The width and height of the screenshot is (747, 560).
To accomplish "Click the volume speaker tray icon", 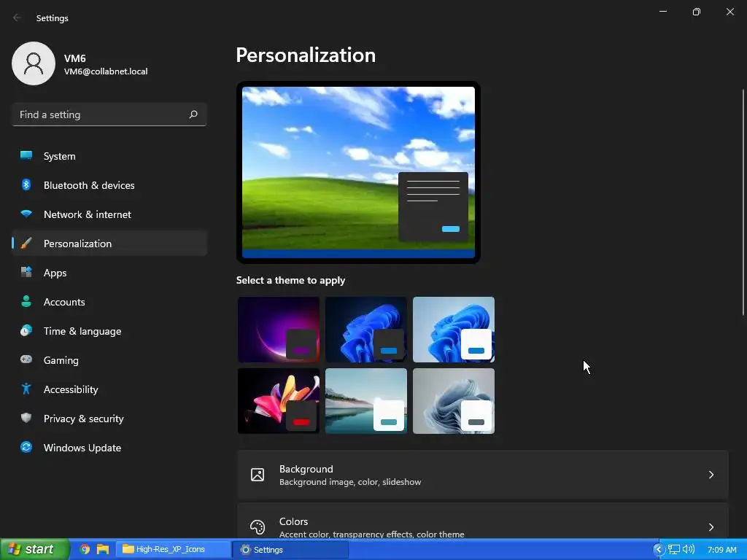I will pos(689,550).
